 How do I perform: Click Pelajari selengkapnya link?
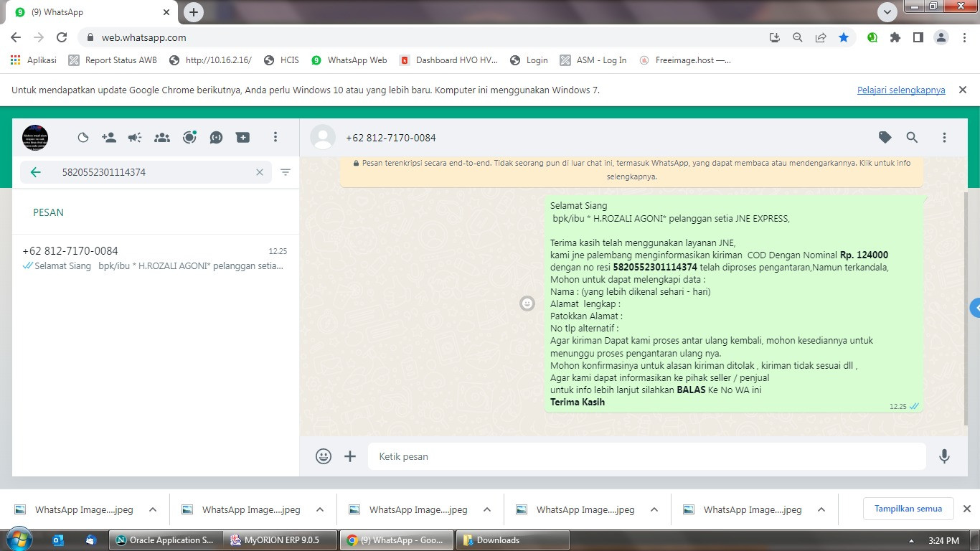click(901, 90)
